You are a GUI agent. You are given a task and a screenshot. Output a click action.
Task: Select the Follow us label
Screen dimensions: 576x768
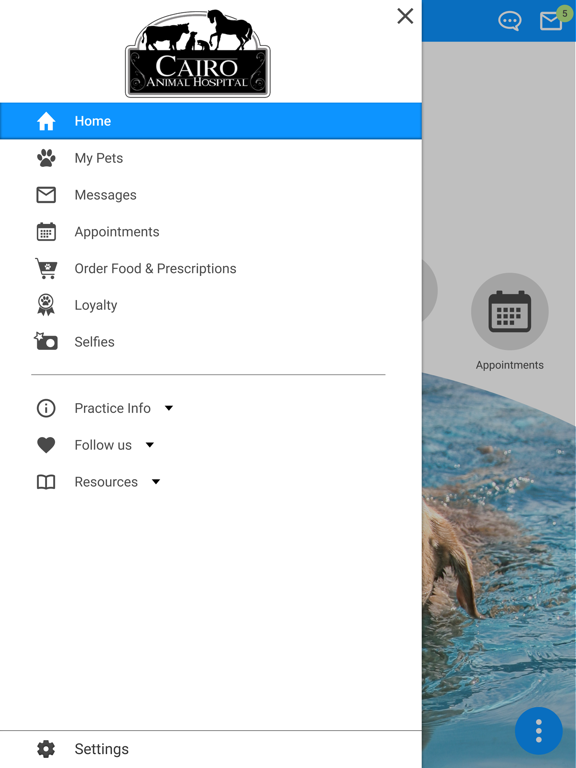click(x=103, y=445)
